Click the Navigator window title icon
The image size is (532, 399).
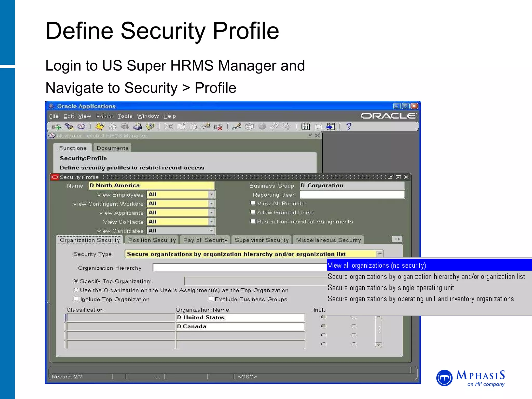tap(52, 136)
